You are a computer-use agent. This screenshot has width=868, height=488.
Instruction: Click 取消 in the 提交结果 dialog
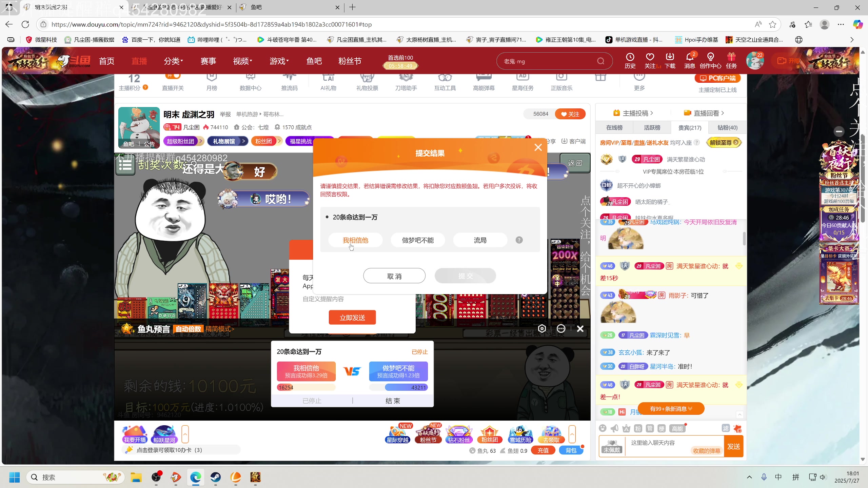394,276
